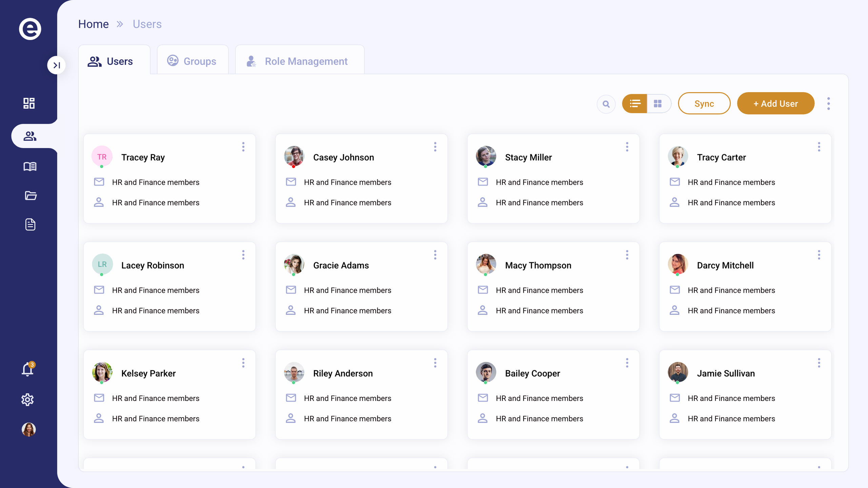Open settings gear in sidebar

[28, 400]
